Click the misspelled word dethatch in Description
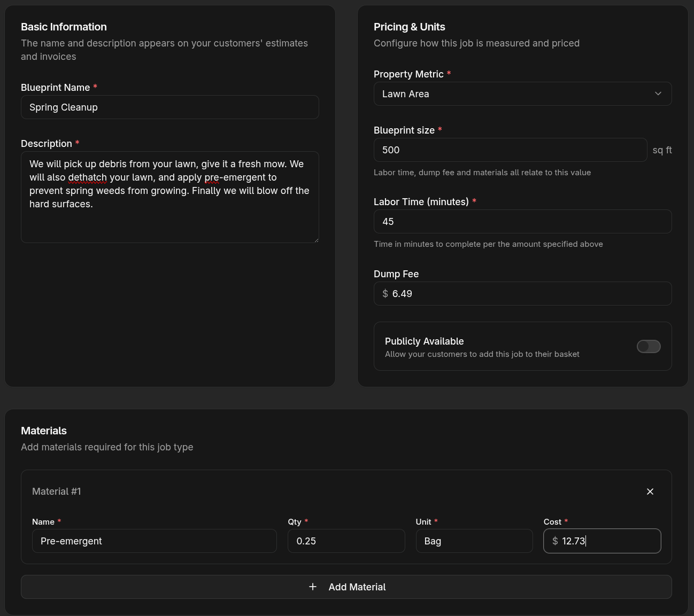The image size is (694, 616). (x=87, y=177)
